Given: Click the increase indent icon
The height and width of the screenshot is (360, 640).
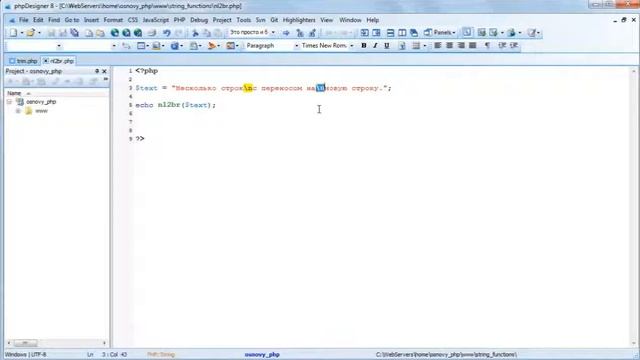Looking at the screenshot, I should pyautogui.click(x=514, y=46).
